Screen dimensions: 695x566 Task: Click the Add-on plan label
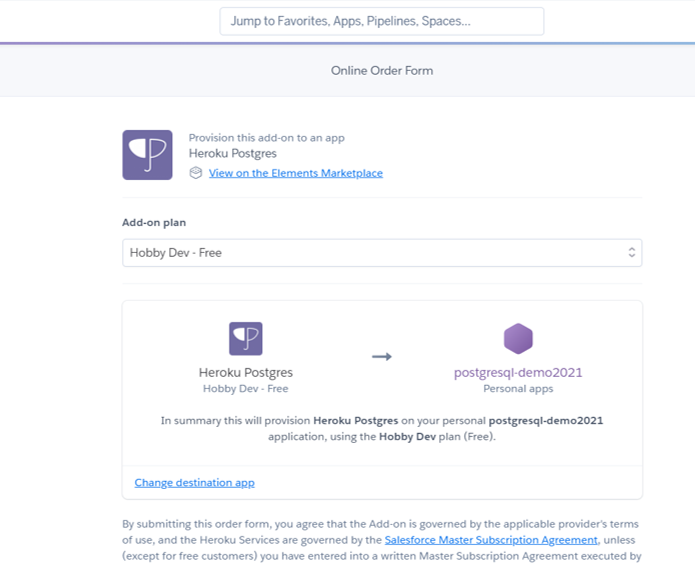[x=154, y=222]
